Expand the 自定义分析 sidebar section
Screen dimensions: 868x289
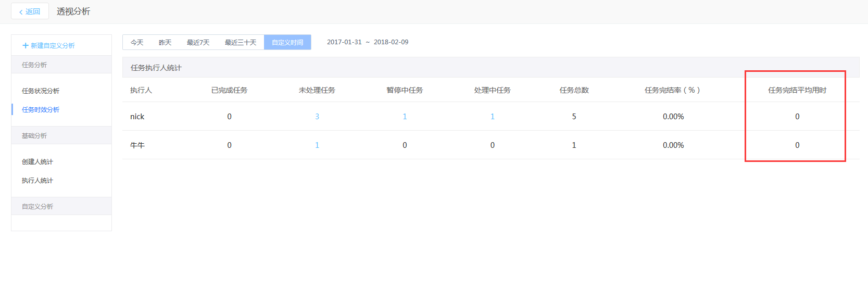pyautogui.click(x=37, y=207)
